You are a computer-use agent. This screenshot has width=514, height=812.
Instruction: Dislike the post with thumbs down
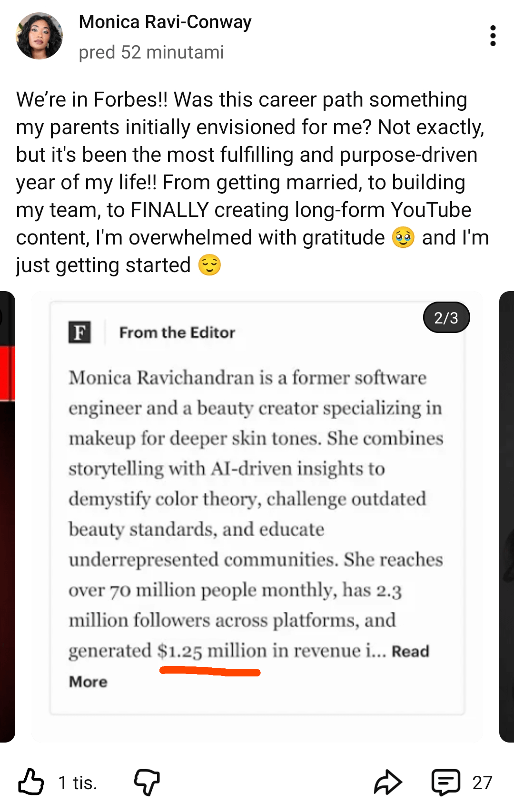(147, 782)
